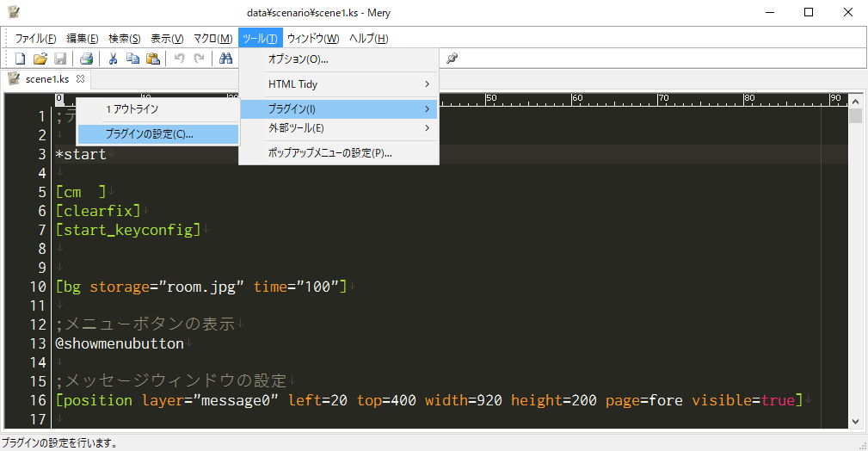
Task: Open the ウィンドウ(W) menu
Action: [313, 38]
